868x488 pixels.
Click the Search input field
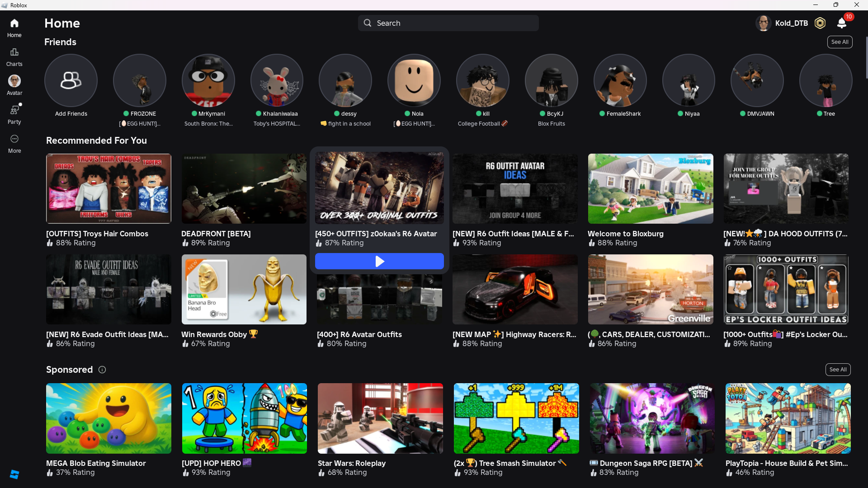[x=448, y=23]
